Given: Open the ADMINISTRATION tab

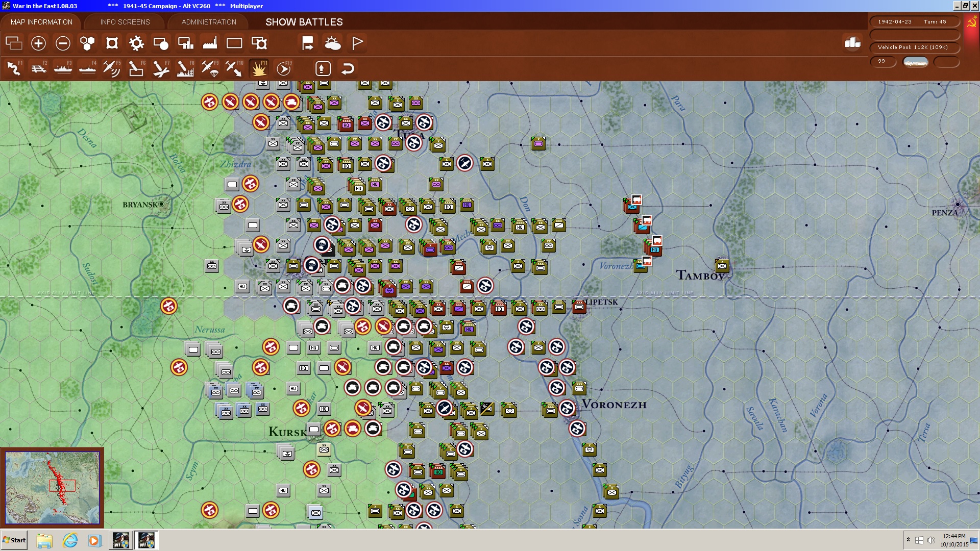Looking at the screenshot, I should pos(209,22).
